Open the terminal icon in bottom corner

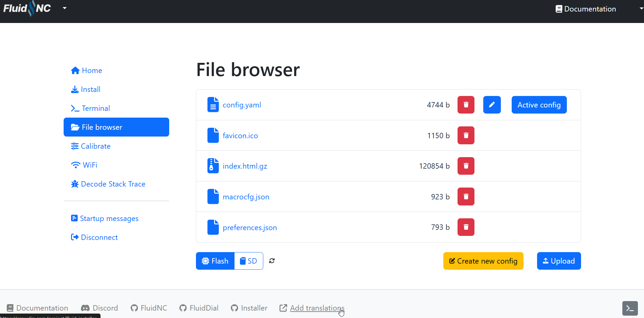[x=630, y=308]
